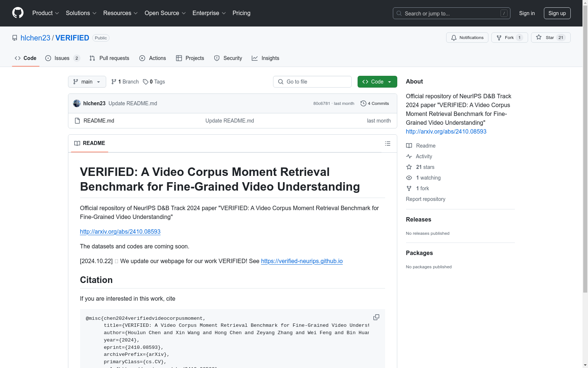
Task: Open verified-neurips.github.io webpage link
Action: click(302, 261)
